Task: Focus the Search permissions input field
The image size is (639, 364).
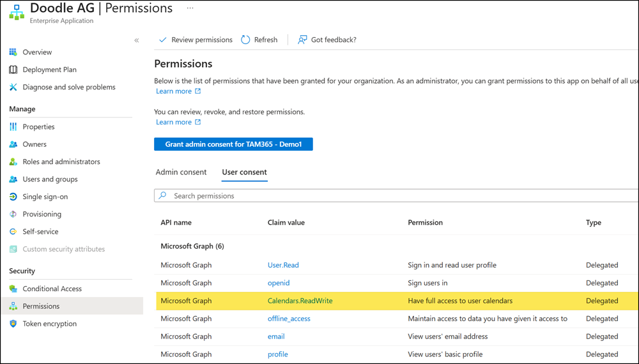Action: [x=396, y=196]
